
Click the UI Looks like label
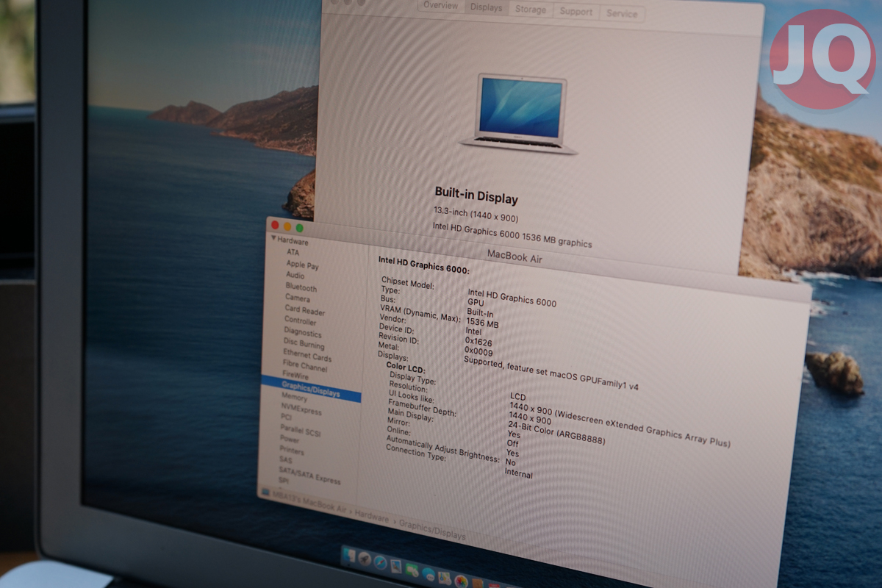point(412,398)
